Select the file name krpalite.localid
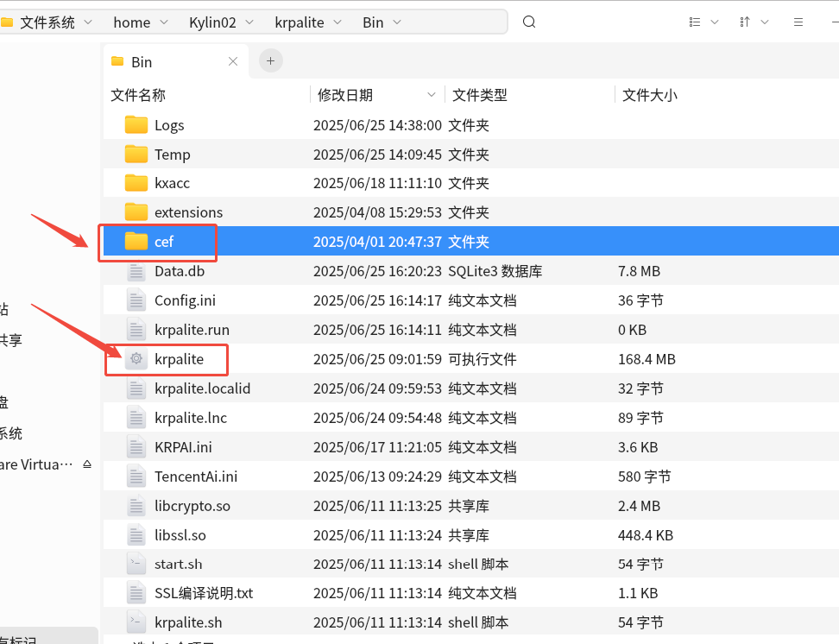This screenshot has height=644, width=839. point(202,388)
